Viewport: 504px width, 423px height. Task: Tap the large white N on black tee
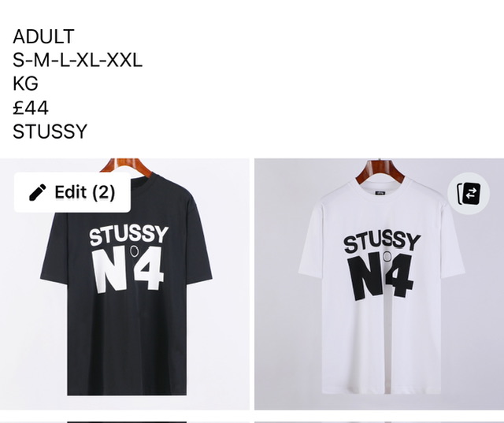coord(111,271)
